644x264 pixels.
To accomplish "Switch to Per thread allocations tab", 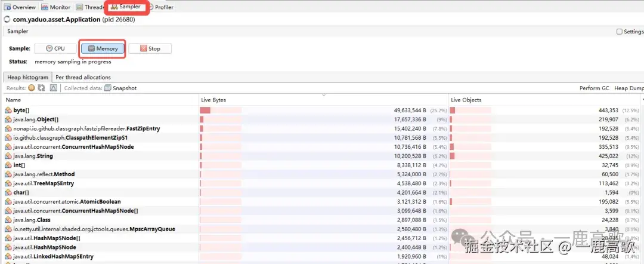I will [83, 77].
